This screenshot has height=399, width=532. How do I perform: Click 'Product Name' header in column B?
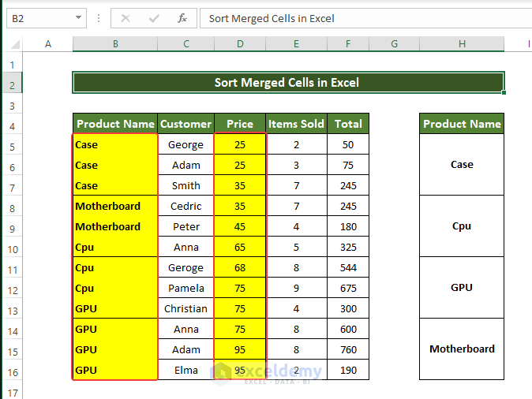pyautogui.click(x=115, y=124)
